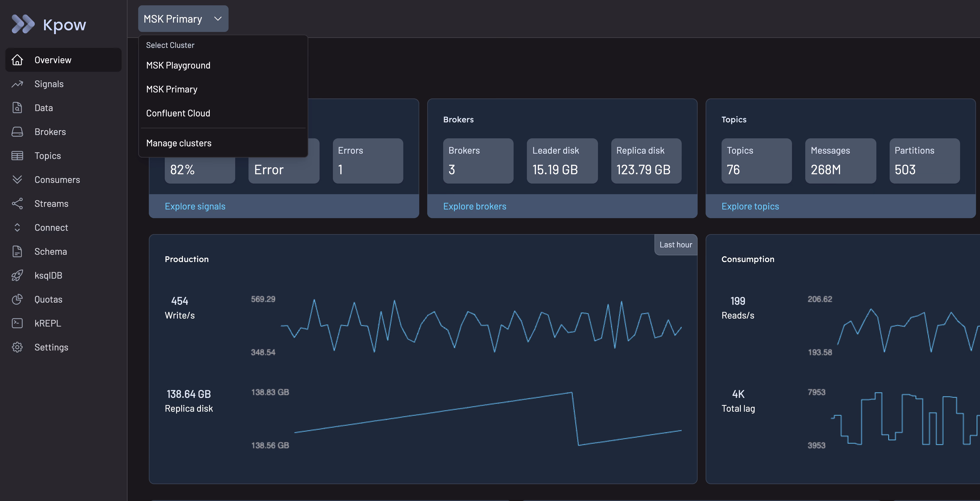Navigate to Schema in the sidebar
This screenshot has width=980, height=501.
pos(50,252)
